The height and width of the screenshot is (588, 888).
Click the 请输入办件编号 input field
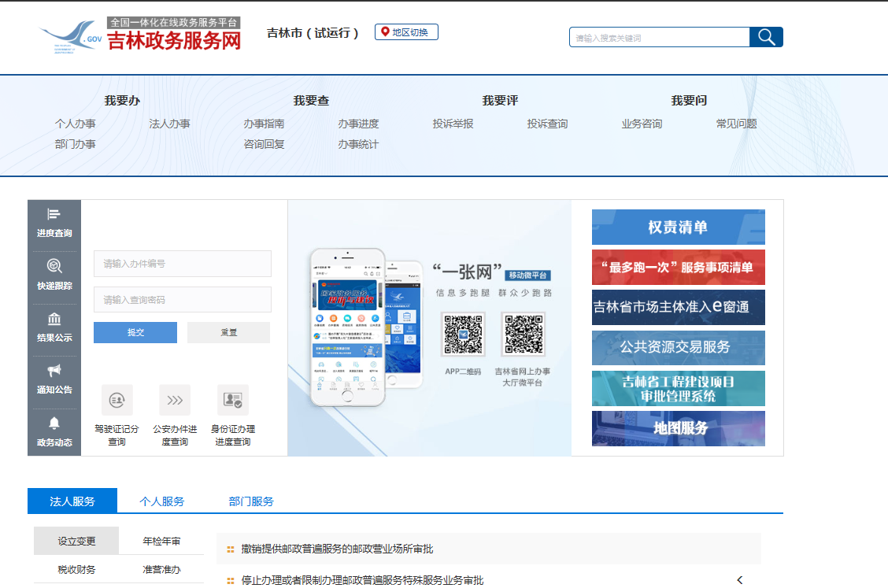[x=183, y=264]
